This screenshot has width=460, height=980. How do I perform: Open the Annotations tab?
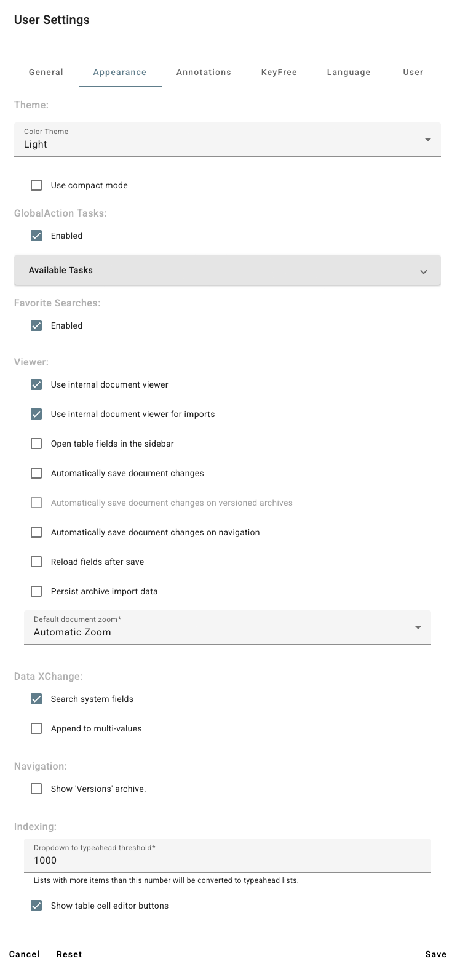coord(204,72)
